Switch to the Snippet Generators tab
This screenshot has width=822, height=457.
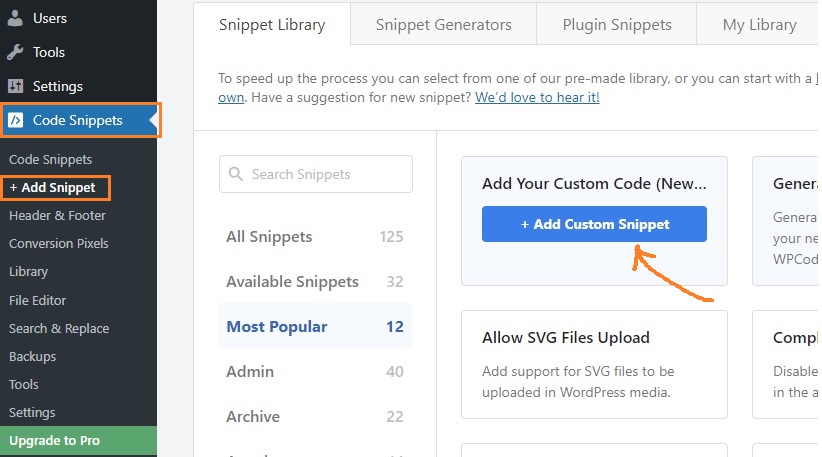444,25
